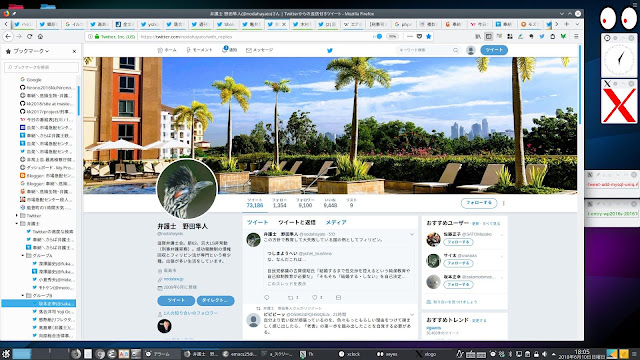Open Notifications bell in Twitter header

[230, 50]
